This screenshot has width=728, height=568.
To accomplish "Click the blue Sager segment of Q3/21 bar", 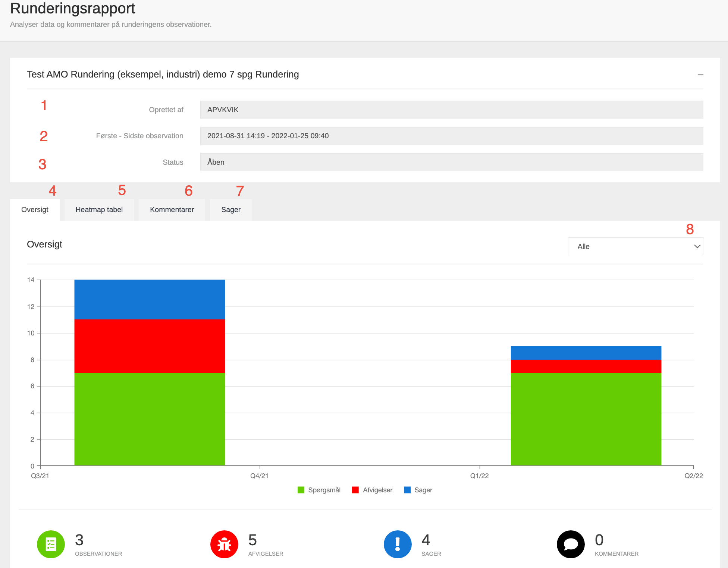I will (x=150, y=299).
